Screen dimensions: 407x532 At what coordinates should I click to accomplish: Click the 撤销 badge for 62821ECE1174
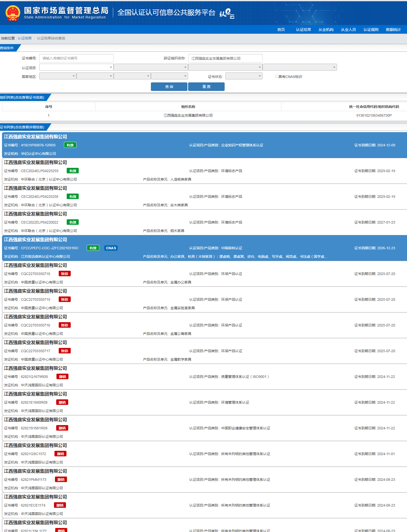tap(60, 505)
